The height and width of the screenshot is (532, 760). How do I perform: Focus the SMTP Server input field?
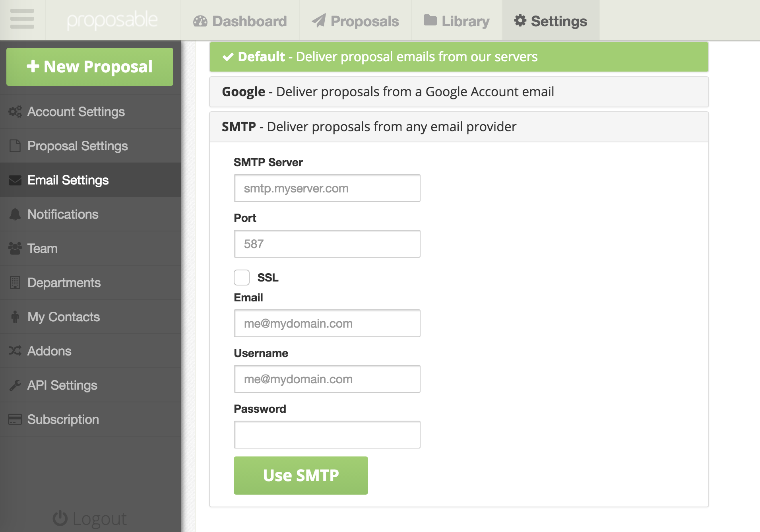click(x=327, y=188)
